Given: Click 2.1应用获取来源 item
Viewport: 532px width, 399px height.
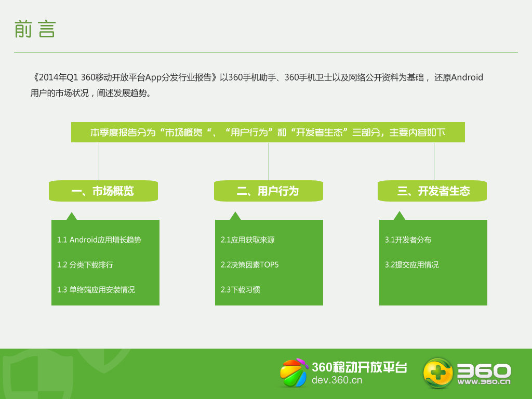Looking at the screenshot, I should click(248, 240).
